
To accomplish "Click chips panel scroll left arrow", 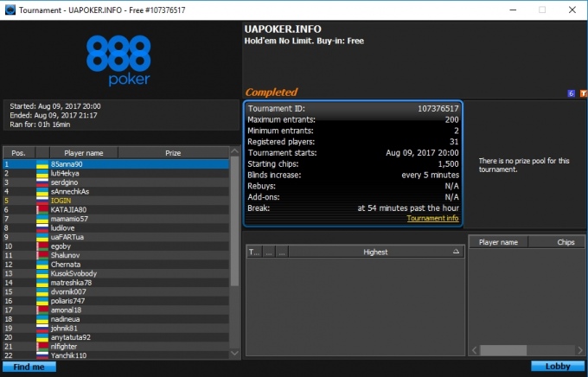I will [x=475, y=350].
